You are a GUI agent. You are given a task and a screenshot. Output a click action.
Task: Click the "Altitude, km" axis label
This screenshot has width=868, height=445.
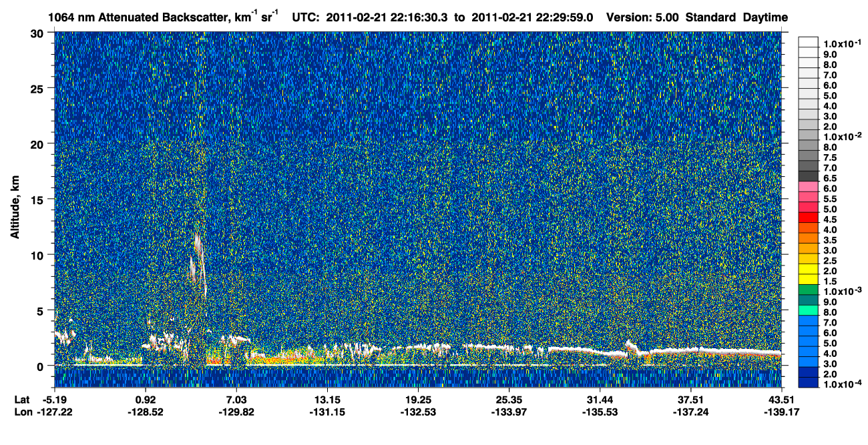(15, 208)
